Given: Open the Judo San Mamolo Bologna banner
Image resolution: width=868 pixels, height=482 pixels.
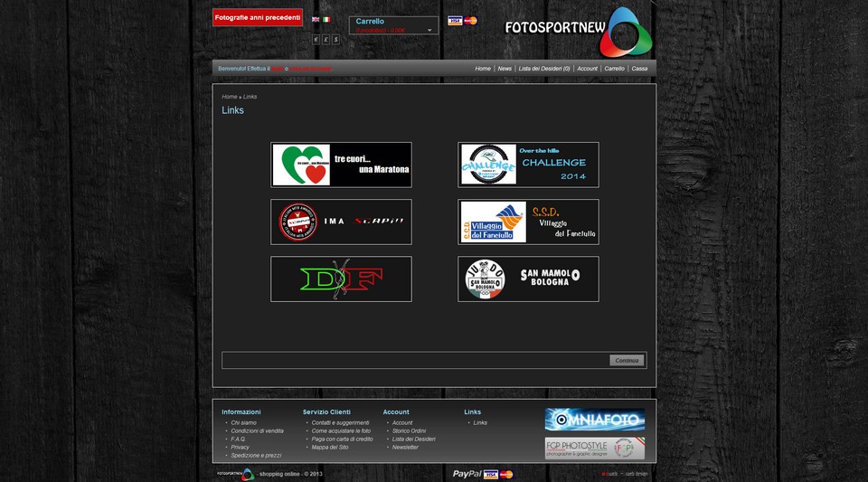Looking at the screenshot, I should (x=528, y=279).
